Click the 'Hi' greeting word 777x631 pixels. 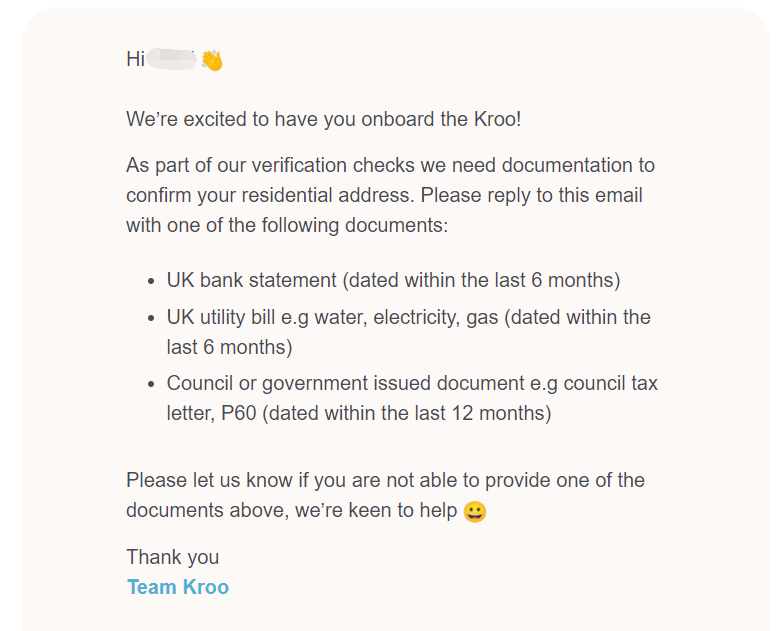(135, 59)
